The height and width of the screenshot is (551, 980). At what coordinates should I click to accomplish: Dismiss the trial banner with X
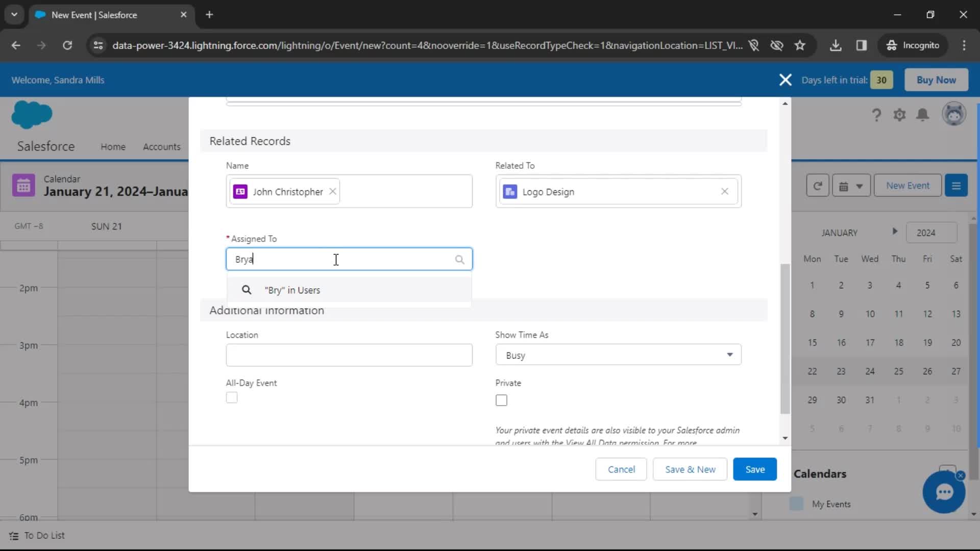tap(786, 80)
